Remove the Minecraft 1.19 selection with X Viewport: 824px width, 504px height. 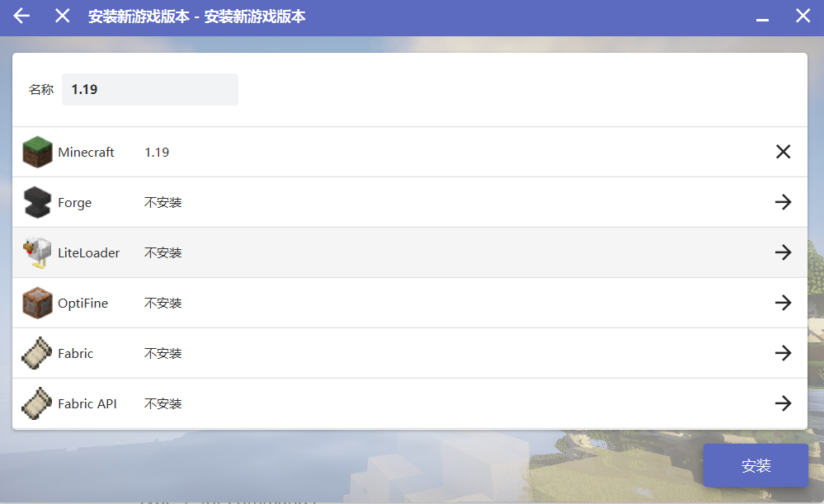(x=783, y=151)
